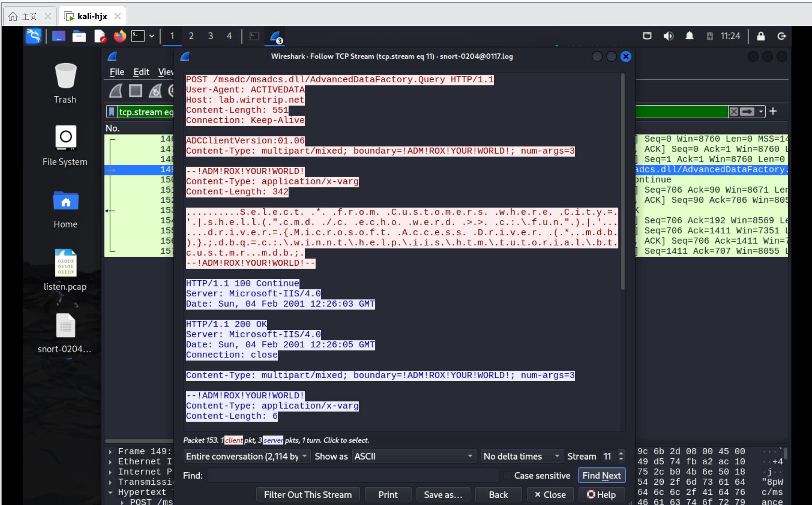Select the HTTP/1.1 200 OK response line
Screen dimensions: 812x505
coord(226,324)
